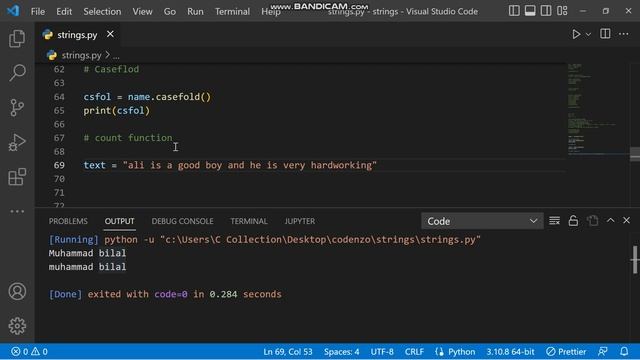Select the strings.py editor tab
Viewport: 640px width, 360px height.
click(x=78, y=35)
